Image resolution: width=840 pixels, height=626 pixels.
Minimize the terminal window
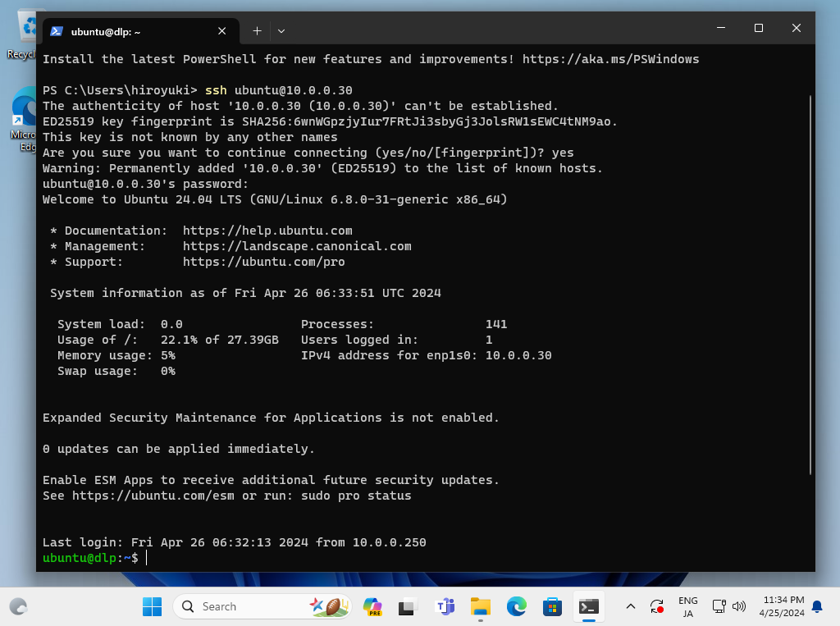[721, 28]
